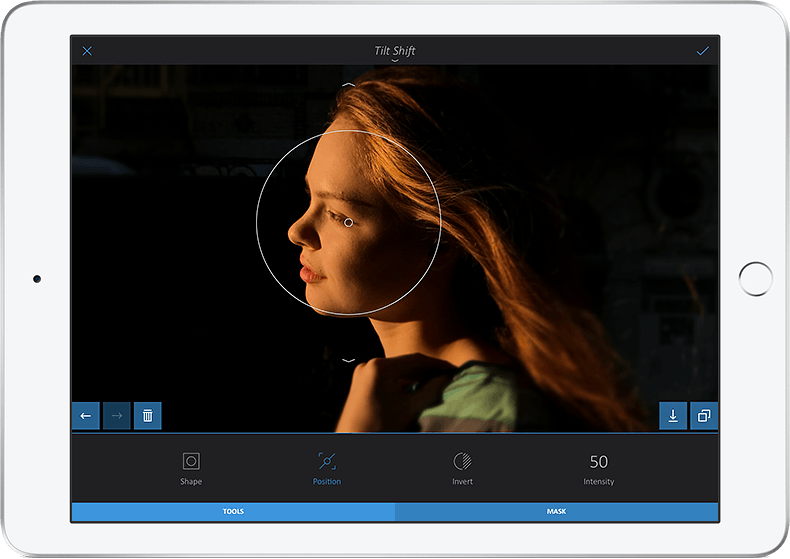
Task: Click the redo right arrow button
Action: [117, 415]
